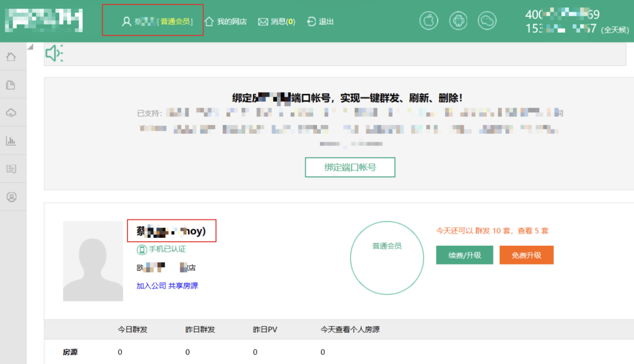Image resolution: width=634 pixels, height=364 pixels.
Task: Collapse the sidebar using corner triangle
Action: coord(30,47)
